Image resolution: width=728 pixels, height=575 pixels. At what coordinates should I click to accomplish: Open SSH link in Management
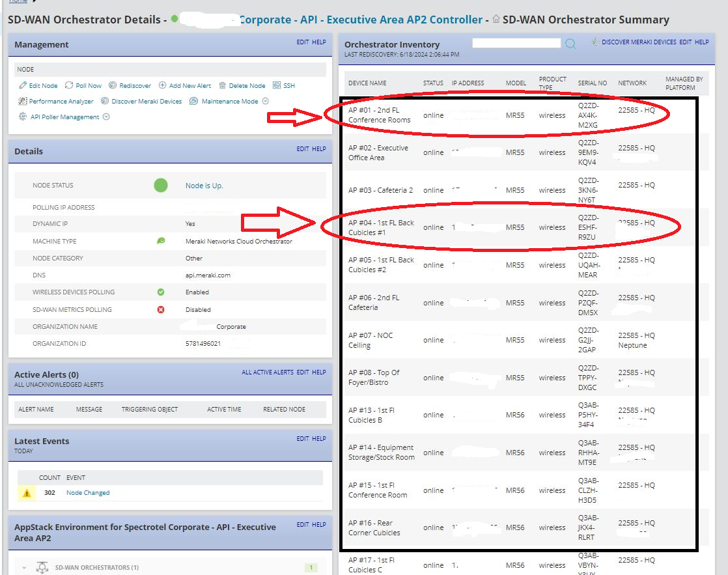pyautogui.click(x=288, y=86)
